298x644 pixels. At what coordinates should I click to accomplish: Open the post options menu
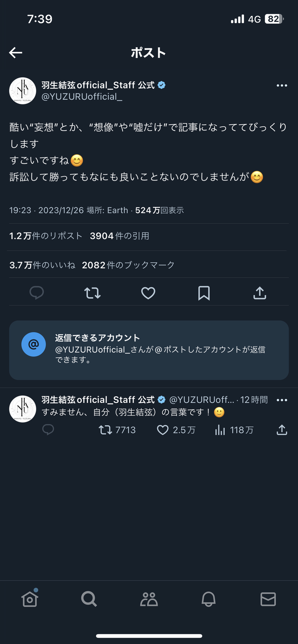pos(281,85)
